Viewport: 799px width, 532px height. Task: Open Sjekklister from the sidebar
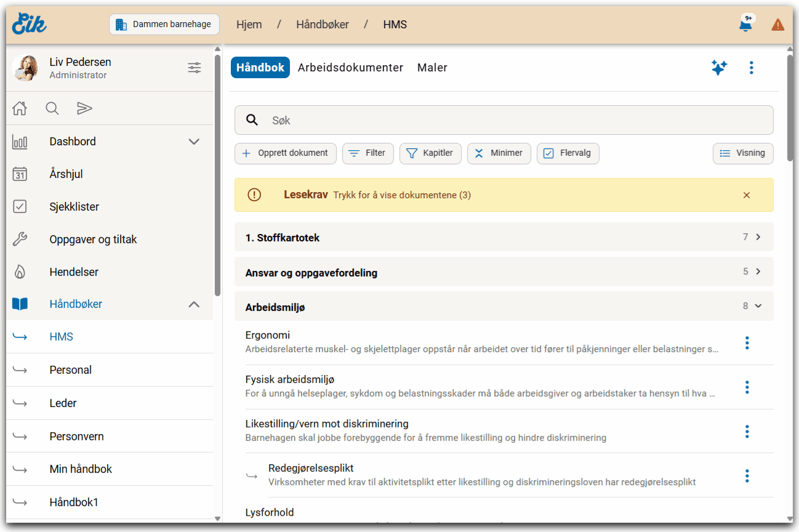coord(74,207)
